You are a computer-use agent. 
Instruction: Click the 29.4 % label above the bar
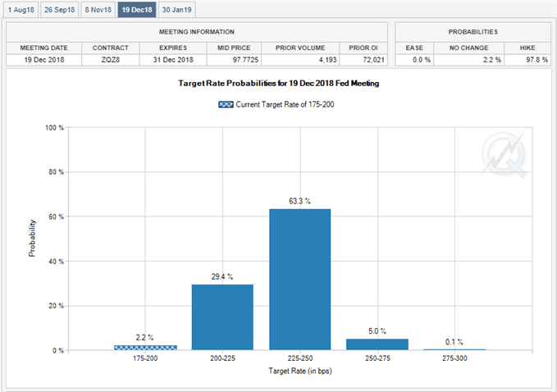(x=222, y=276)
